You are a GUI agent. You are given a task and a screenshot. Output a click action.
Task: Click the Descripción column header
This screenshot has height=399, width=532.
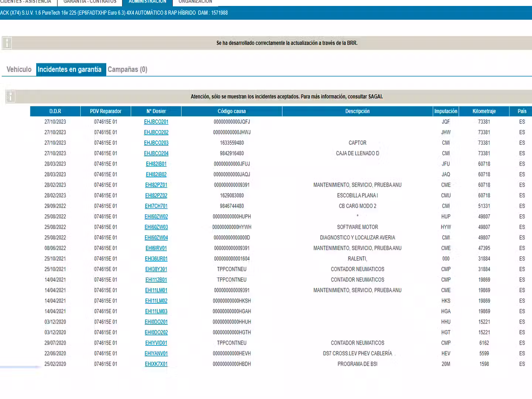(x=358, y=111)
